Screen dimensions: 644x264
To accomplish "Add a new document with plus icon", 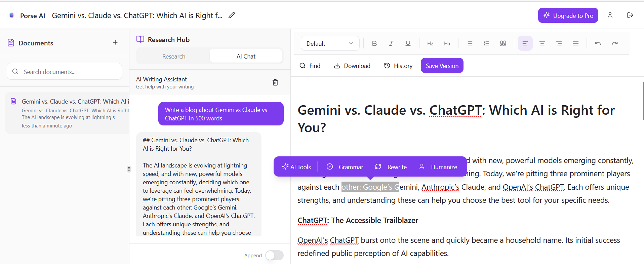I will coord(115,42).
